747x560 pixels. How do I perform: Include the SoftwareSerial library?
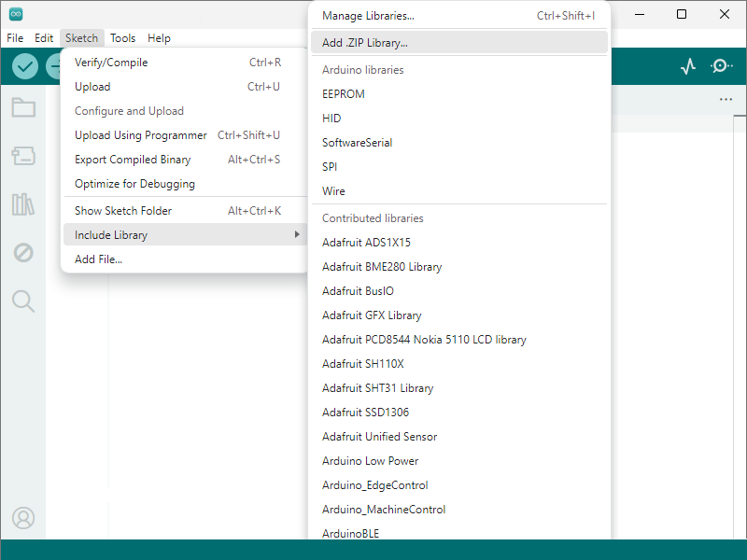(459, 143)
